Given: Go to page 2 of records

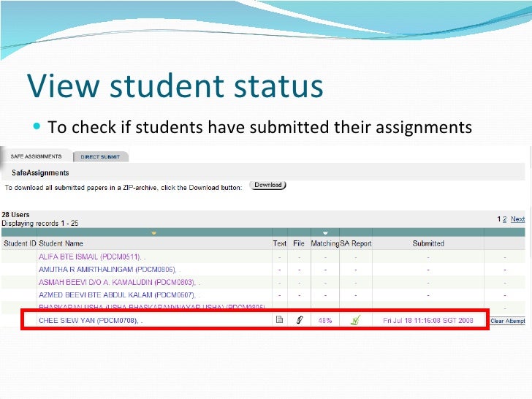Looking at the screenshot, I should [504, 219].
